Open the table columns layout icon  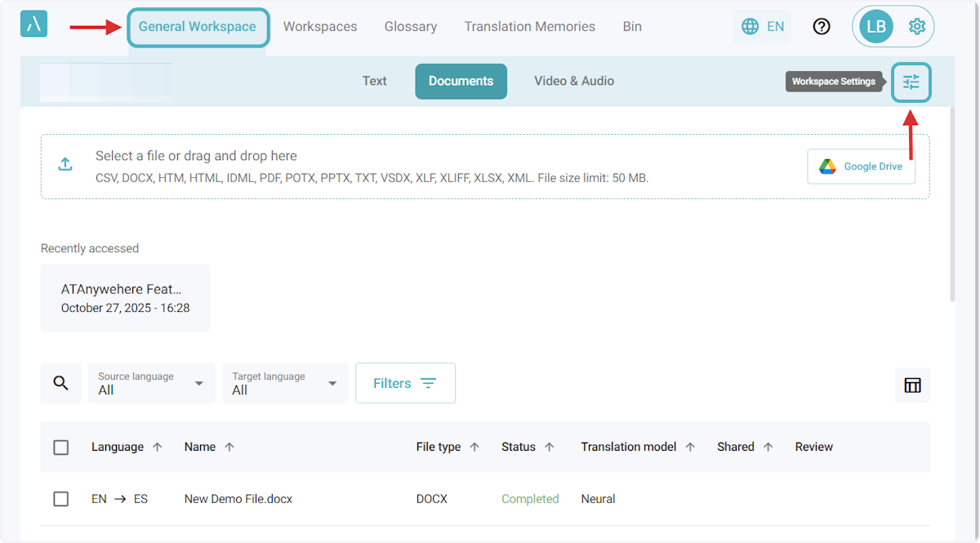tap(912, 385)
